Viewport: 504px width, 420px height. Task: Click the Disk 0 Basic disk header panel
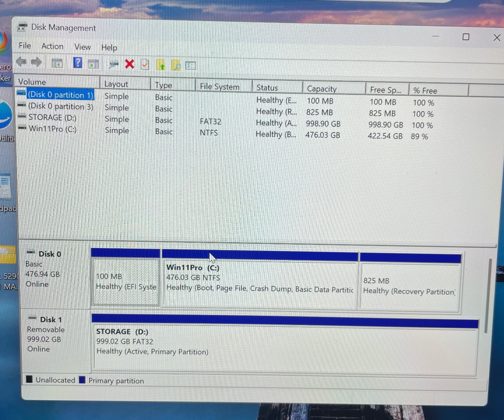55,274
